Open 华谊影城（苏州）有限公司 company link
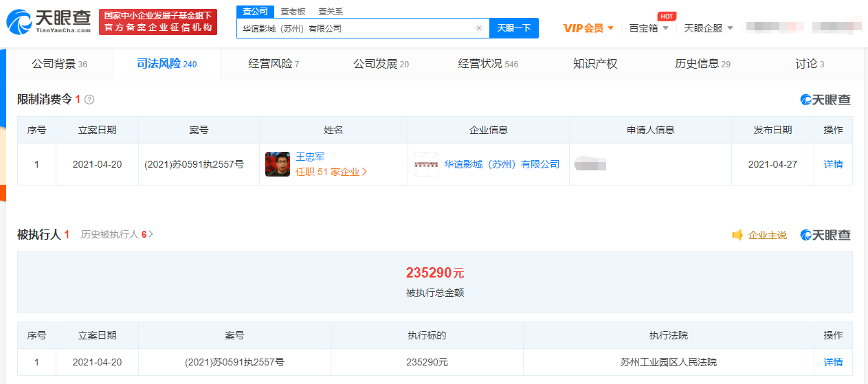 click(502, 164)
